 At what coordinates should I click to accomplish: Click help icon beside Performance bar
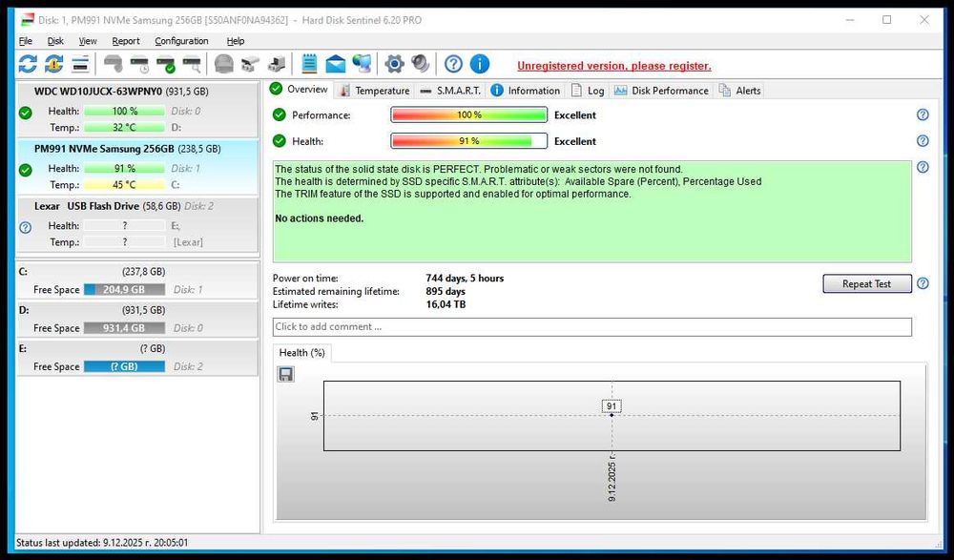[x=923, y=114]
